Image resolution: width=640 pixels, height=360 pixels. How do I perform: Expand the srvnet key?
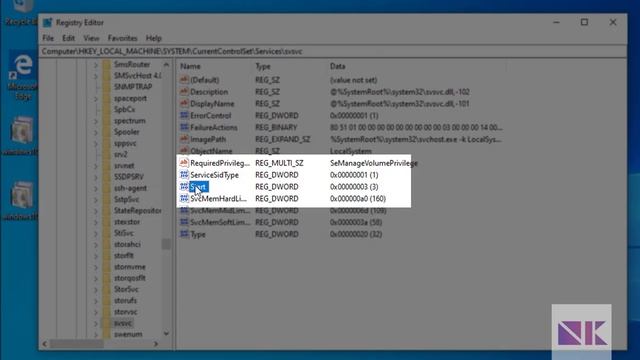[x=96, y=166]
